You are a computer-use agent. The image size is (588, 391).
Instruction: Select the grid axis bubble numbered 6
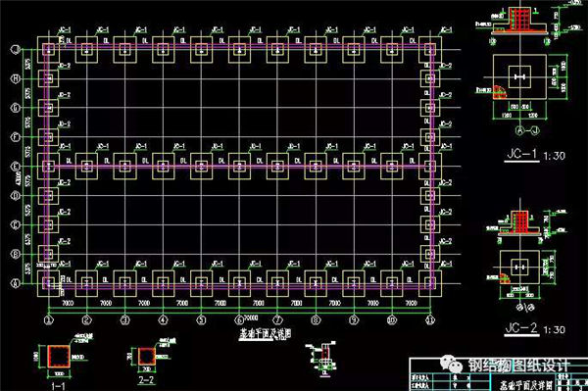click(239, 319)
